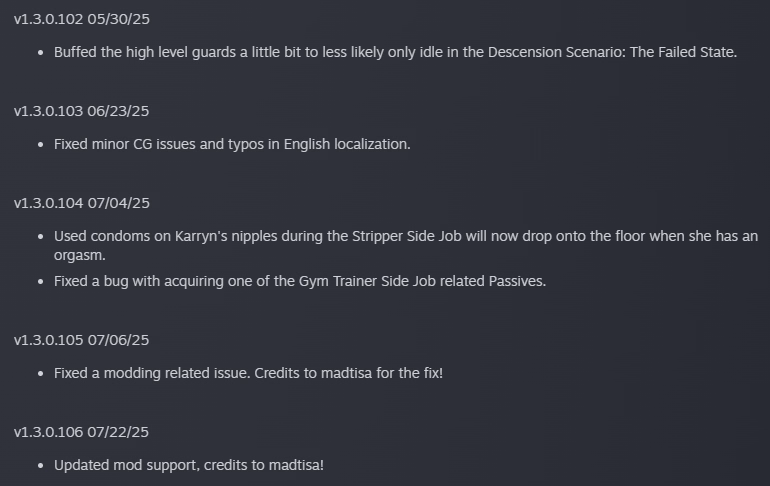Click the bullet next to 'Used condoms' entry

(x=40, y=236)
